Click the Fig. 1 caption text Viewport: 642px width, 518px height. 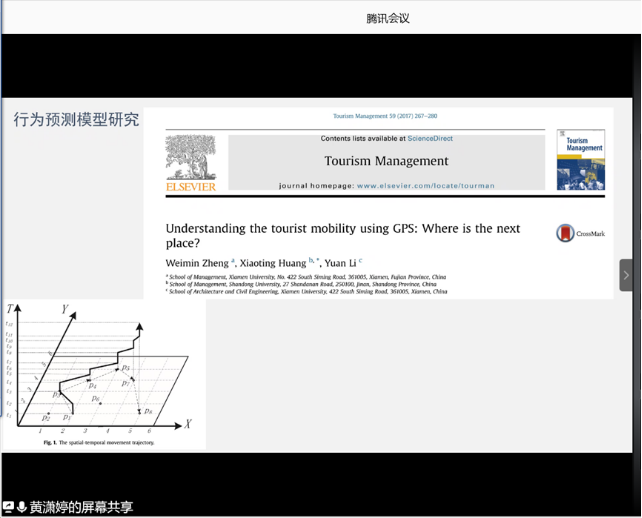click(99, 442)
